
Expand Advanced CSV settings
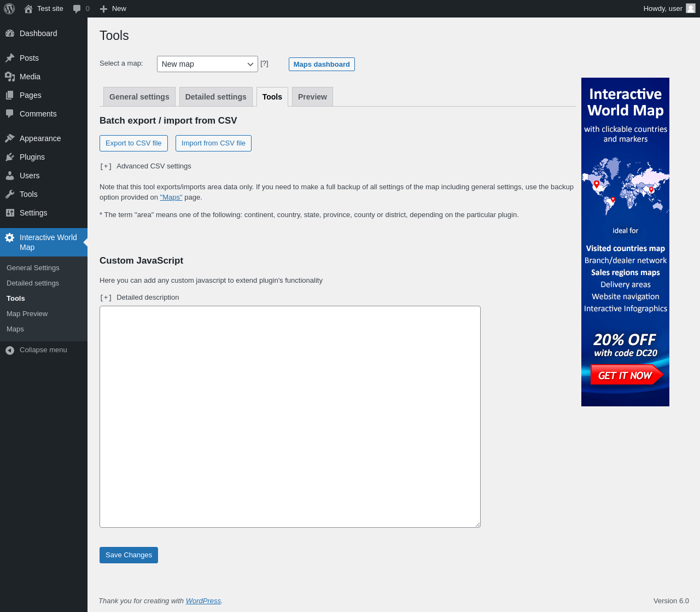click(145, 166)
